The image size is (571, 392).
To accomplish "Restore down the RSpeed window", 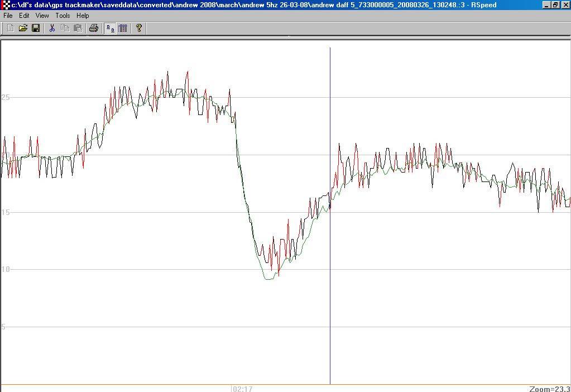I will click(555, 5).
